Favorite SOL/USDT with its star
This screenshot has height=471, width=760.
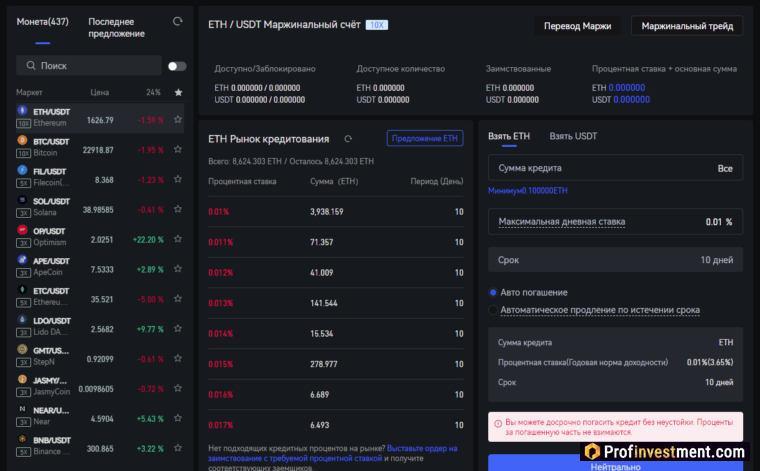[178, 209]
